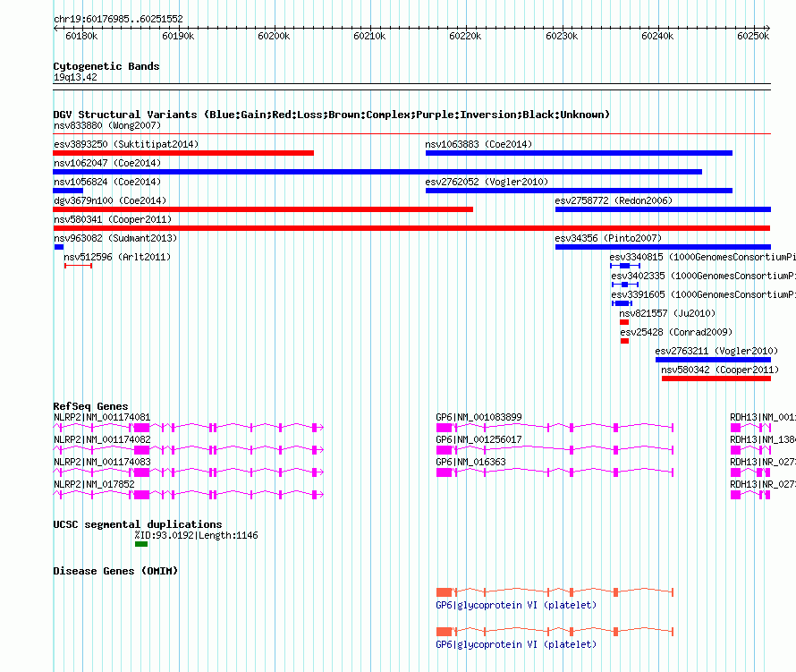Click the Cytogenetic Bands track title
Screen dimensions: 796x672
[x=106, y=66]
